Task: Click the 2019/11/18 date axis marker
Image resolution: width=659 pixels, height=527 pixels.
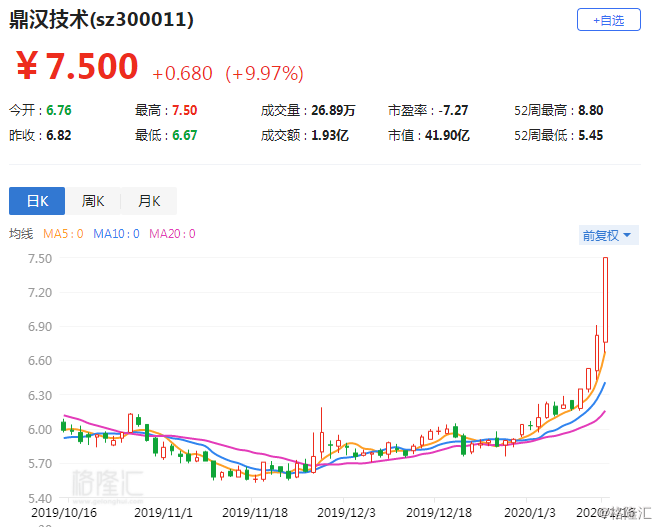Action: point(255,513)
